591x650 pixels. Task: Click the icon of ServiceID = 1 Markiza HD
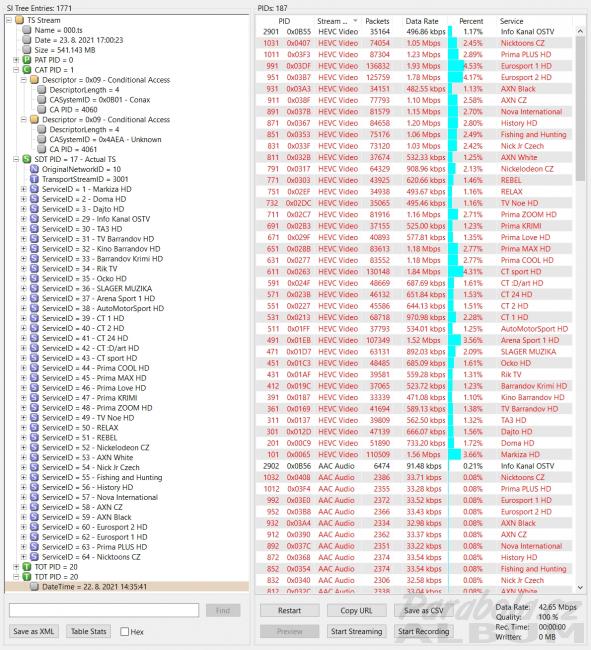(34, 189)
